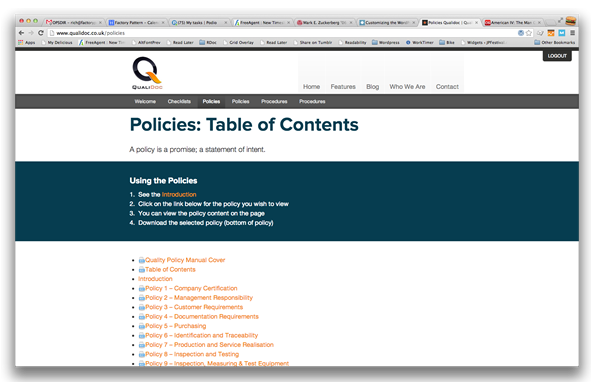Click the browser forward arrow
Screen dimensions: 591x382
pos(31,33)
